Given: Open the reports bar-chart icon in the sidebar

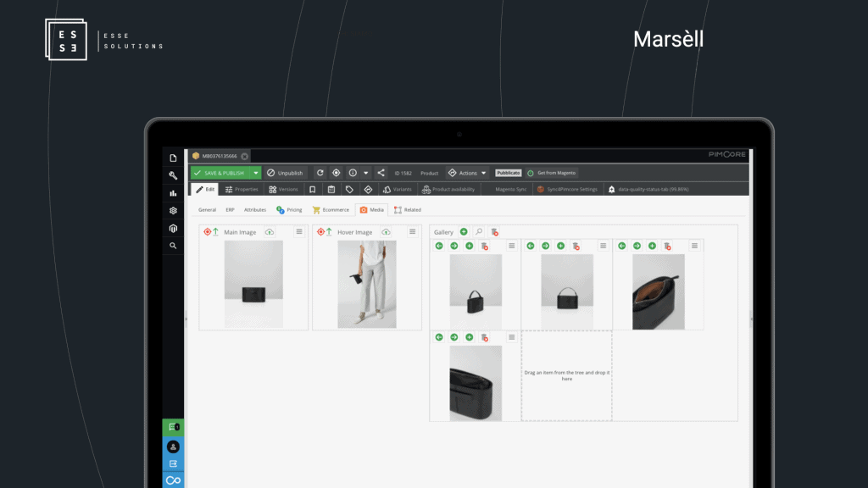Looking at the screenshot, I should [173, 193].
